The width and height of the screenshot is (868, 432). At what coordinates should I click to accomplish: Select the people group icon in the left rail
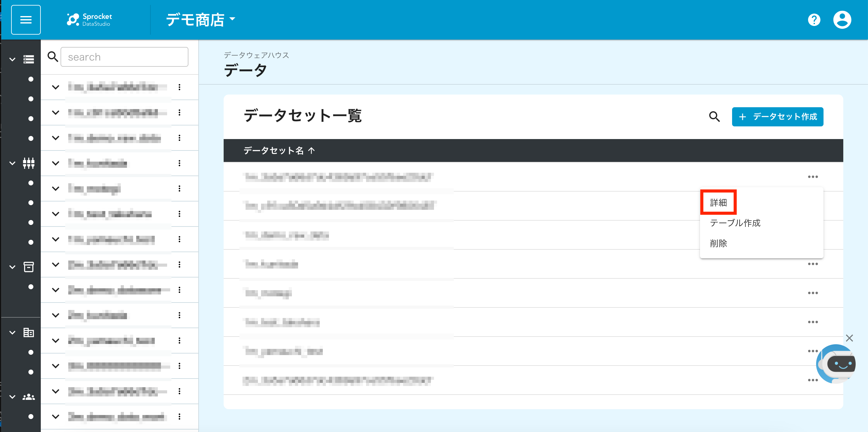point(29,397)
